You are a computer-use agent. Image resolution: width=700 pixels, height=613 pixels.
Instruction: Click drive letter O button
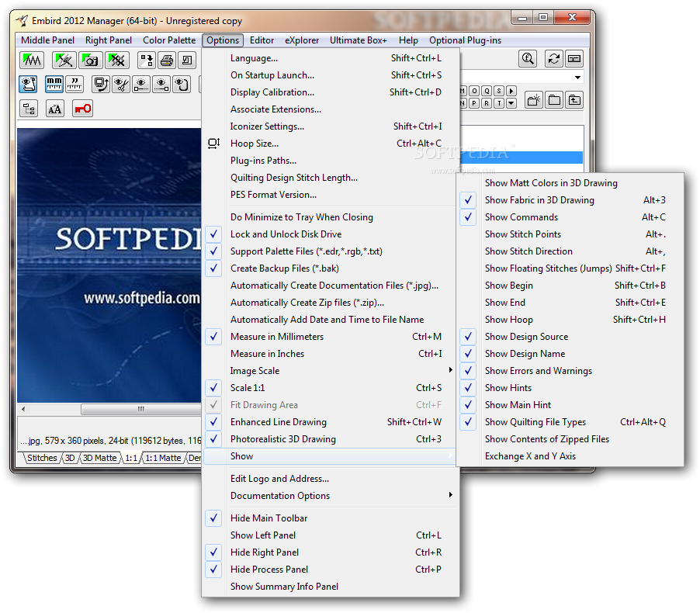pyautogui.click(x=474, y=91)
